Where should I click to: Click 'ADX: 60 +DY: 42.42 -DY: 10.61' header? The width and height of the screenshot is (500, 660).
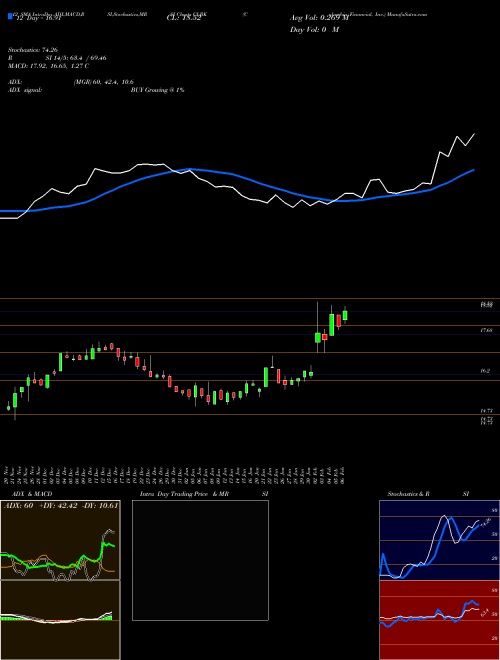click(61, 506)
